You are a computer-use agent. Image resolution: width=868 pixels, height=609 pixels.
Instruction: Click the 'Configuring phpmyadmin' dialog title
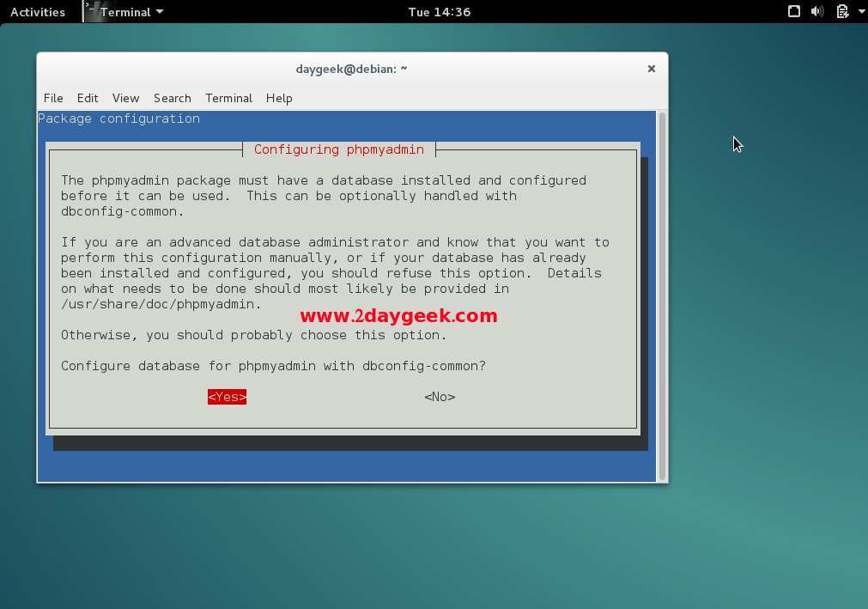click(339, 149)
